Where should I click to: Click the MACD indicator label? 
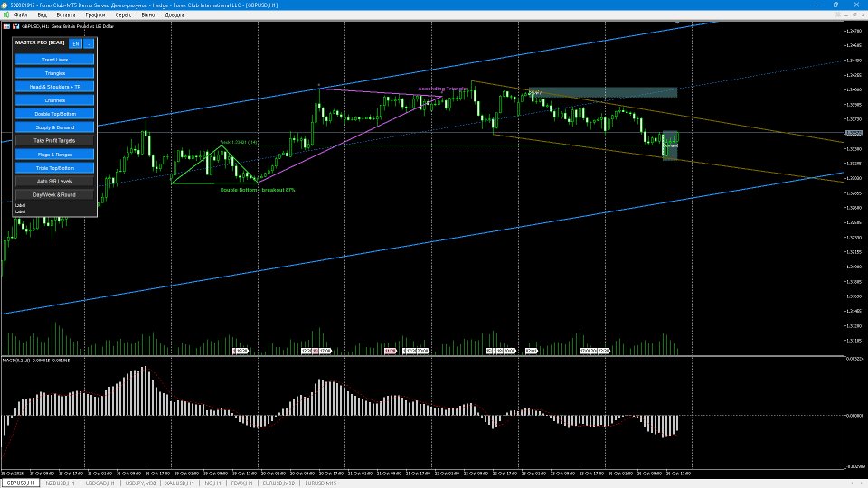coord(36,361)
